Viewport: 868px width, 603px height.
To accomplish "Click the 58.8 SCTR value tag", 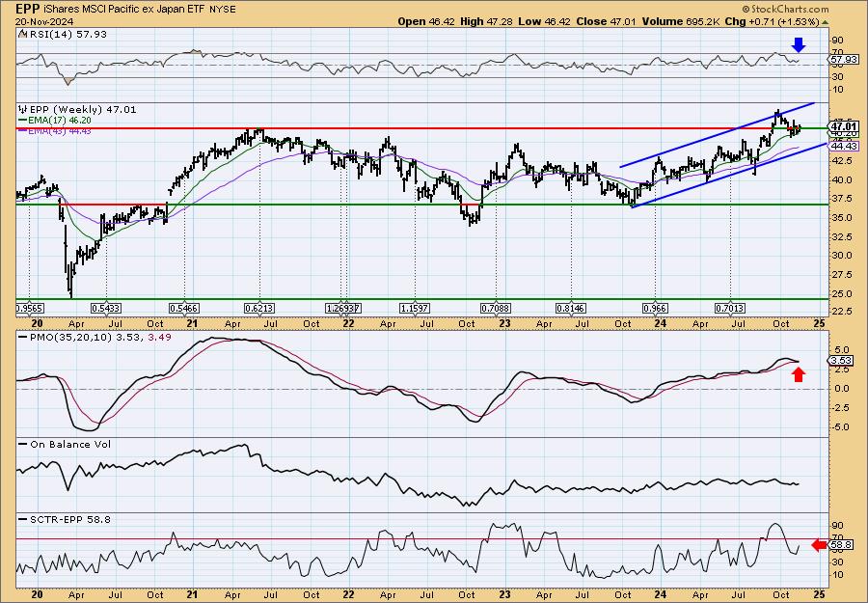I will pos(843,545).
